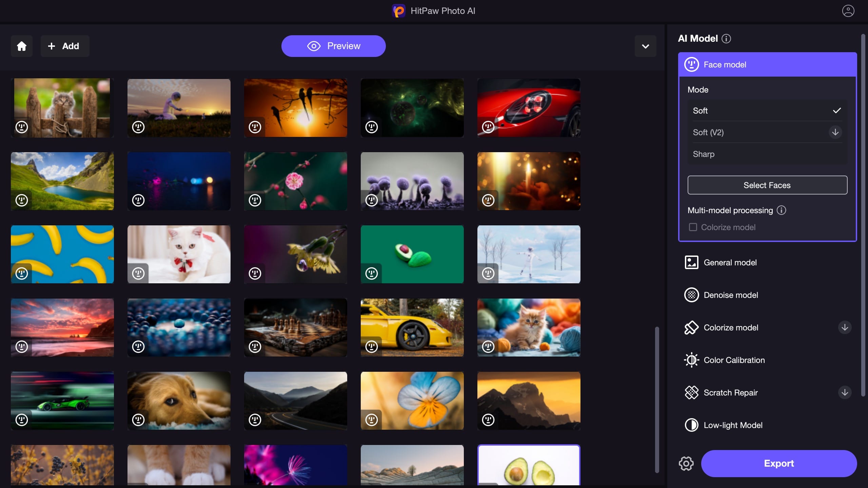Download the Scratch Repair model
The image size is (868, 488).
tap(845, 392)
